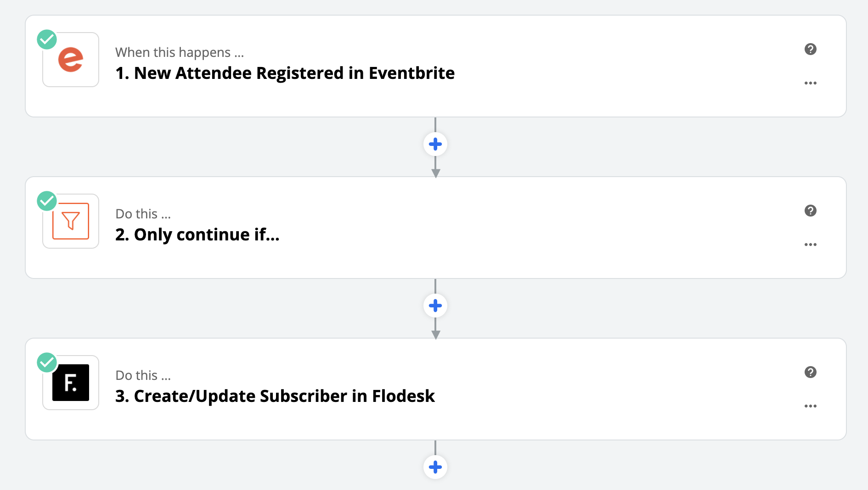Click green checkmark on Filter step
This screenshot has height=490, width=868.
47,201
